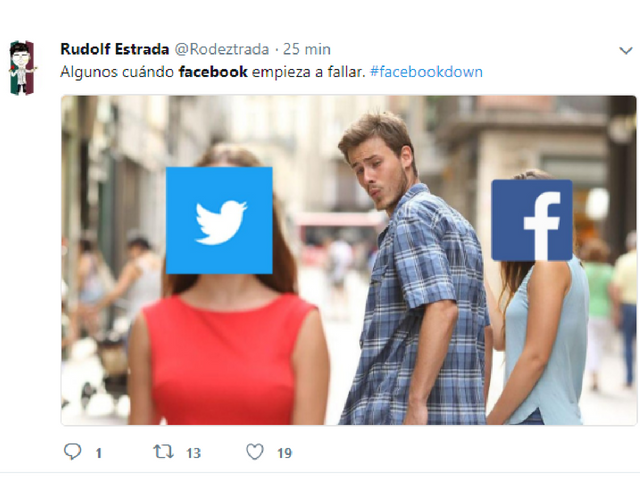Click the reply speech bubble icon
This screenshot has height=500, width=640.
point(73,452)
